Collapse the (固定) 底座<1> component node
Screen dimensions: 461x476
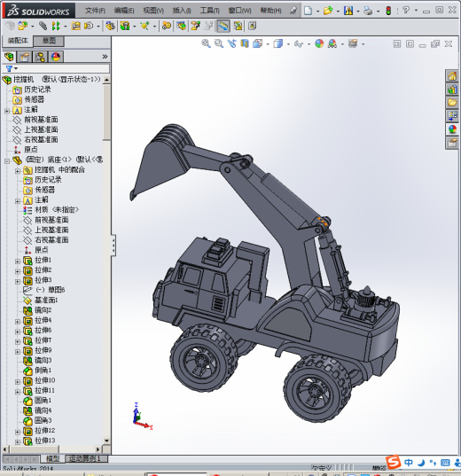click(7, 161)
